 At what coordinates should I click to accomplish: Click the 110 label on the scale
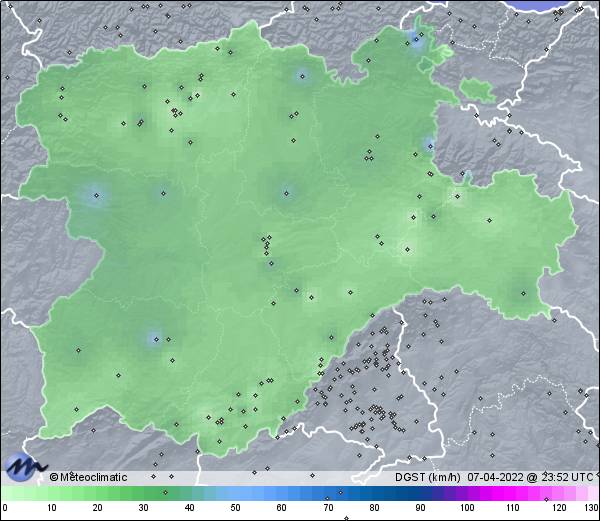pos(513,508)
